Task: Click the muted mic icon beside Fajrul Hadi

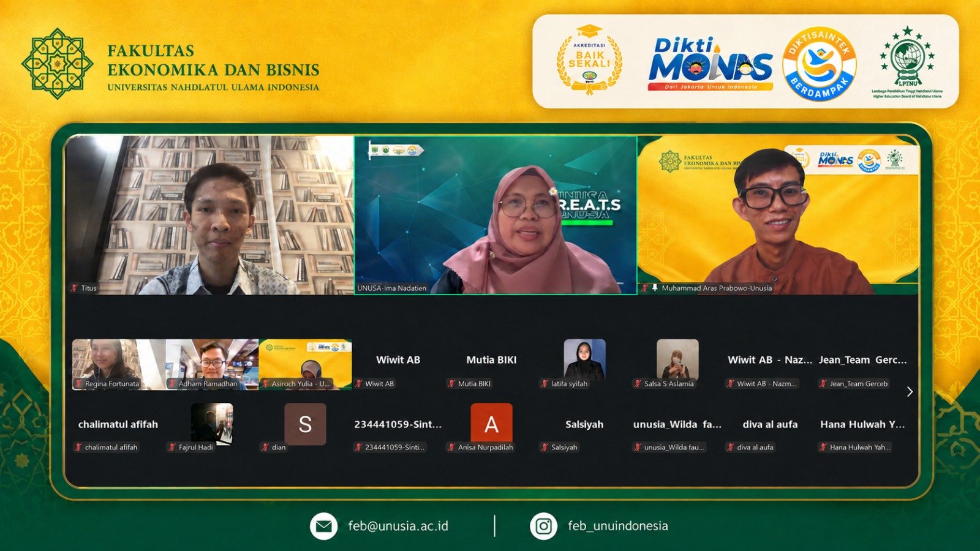Action: [172, 448]
